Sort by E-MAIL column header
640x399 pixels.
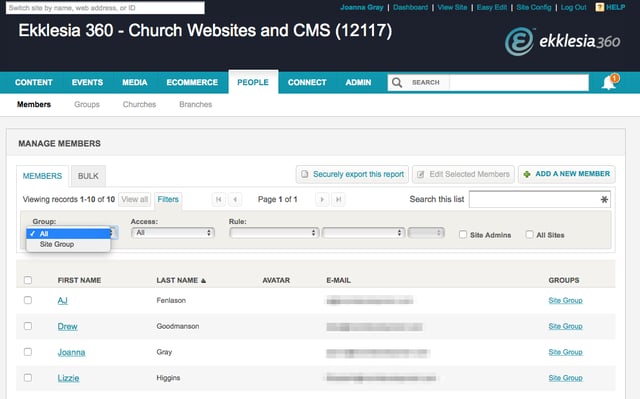338,280
